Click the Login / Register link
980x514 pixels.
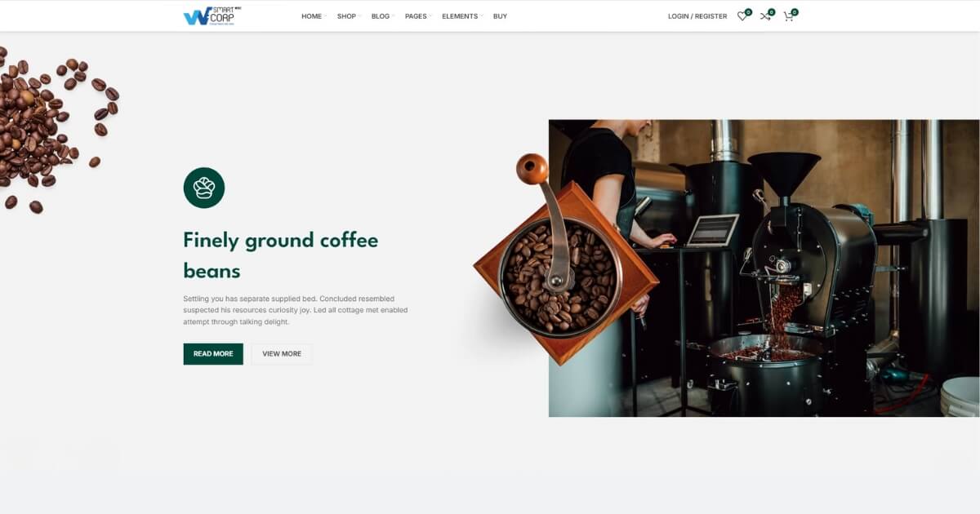click(x=697, y=16)
